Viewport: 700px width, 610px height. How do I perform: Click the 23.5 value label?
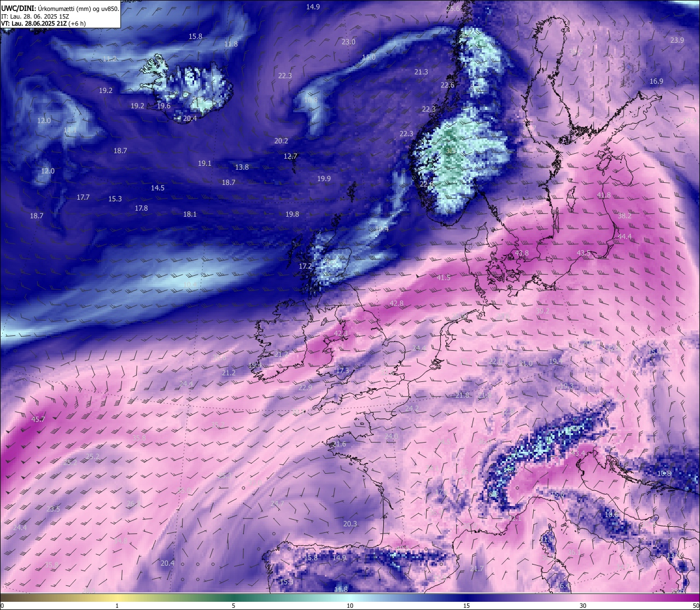click(x=53, y=509)
